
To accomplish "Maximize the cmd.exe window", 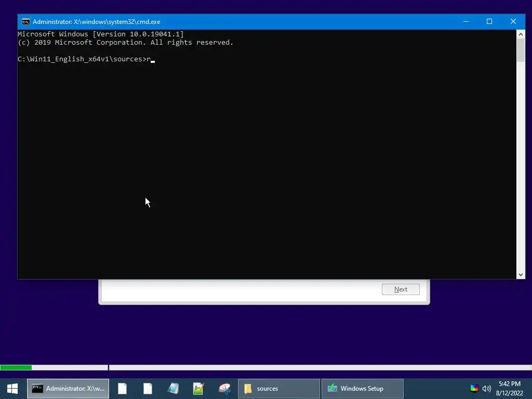I will tap(489, 21).
